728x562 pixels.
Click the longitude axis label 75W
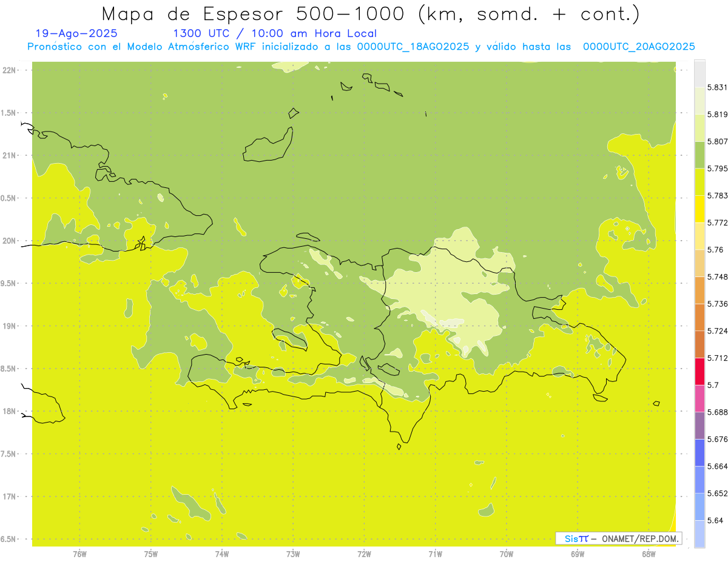150,554
